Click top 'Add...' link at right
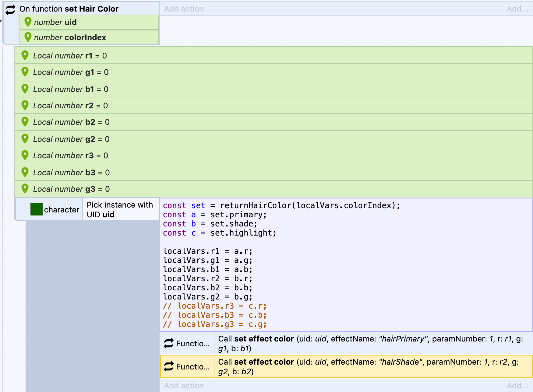This screenshot has height=392, width=533. click(x=517, y=9)
